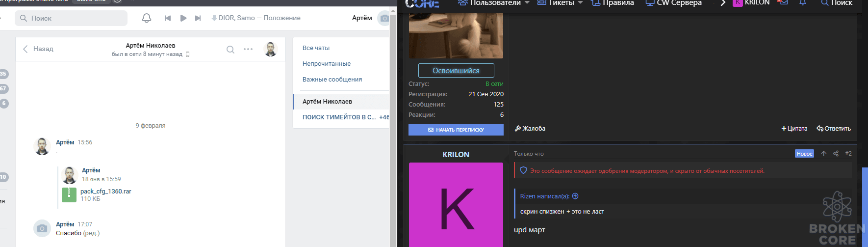Play the DIOR, Samo track
Screen dimensions: 868x247
click(183, 18)
